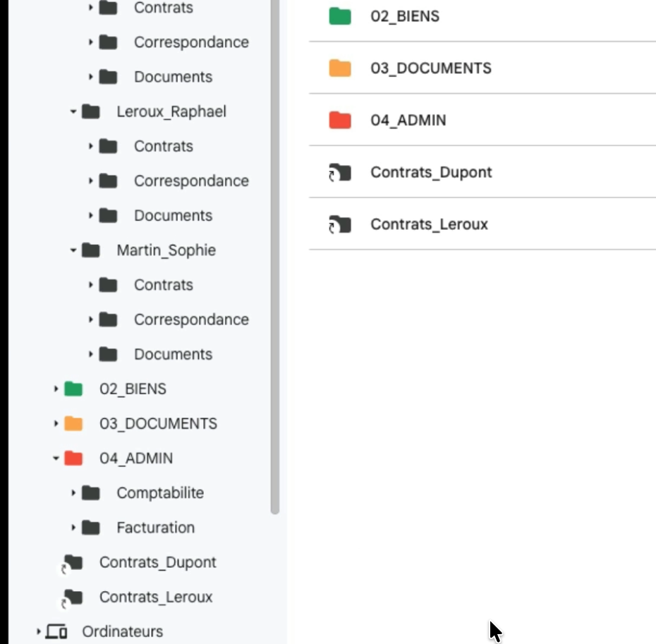Click the green 02_BIENS folder icon in file list

coord(340,16)
